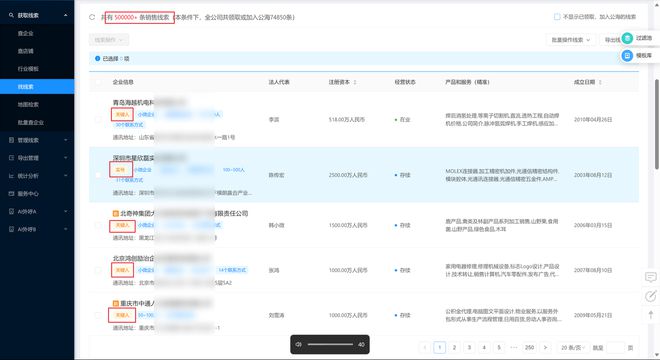
Task: Open 地图检索 in the sidebar
Action: point(28,104)
